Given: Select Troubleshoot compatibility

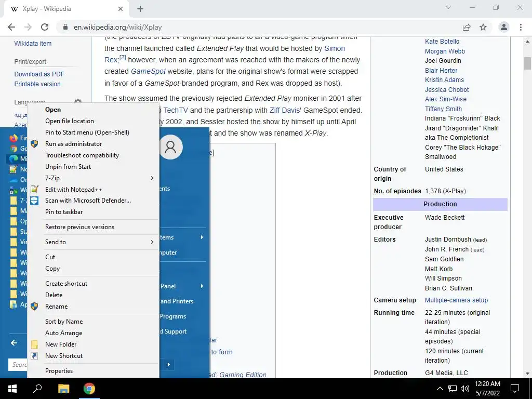Looking at the screenshot, I should click(x=94, y=155).
